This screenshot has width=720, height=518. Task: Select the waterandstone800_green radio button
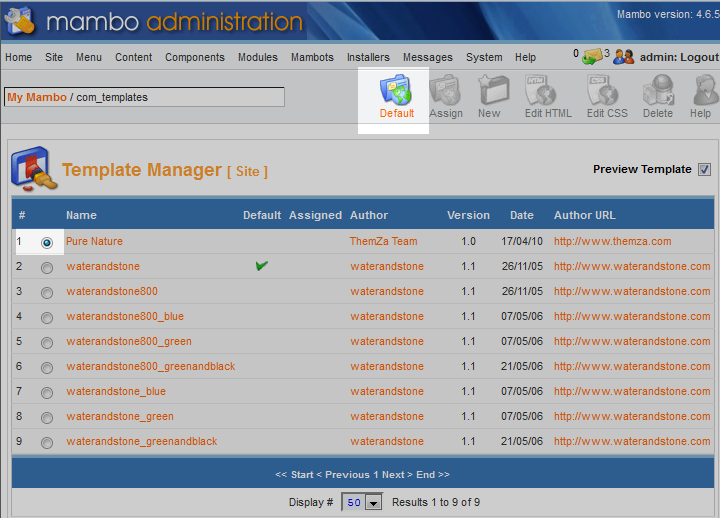[46, 343]
